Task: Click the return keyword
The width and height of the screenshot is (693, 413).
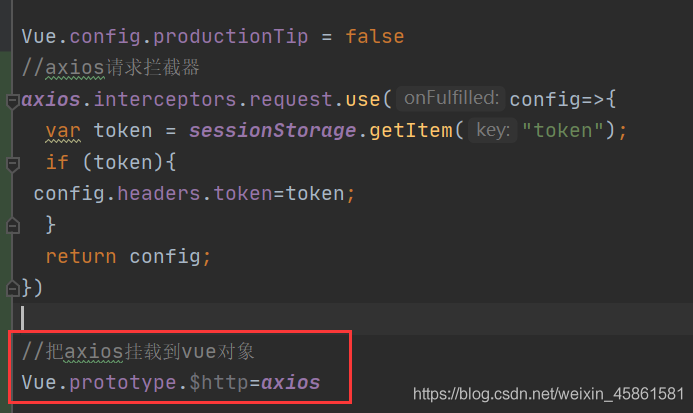Action: click(81, 256)
